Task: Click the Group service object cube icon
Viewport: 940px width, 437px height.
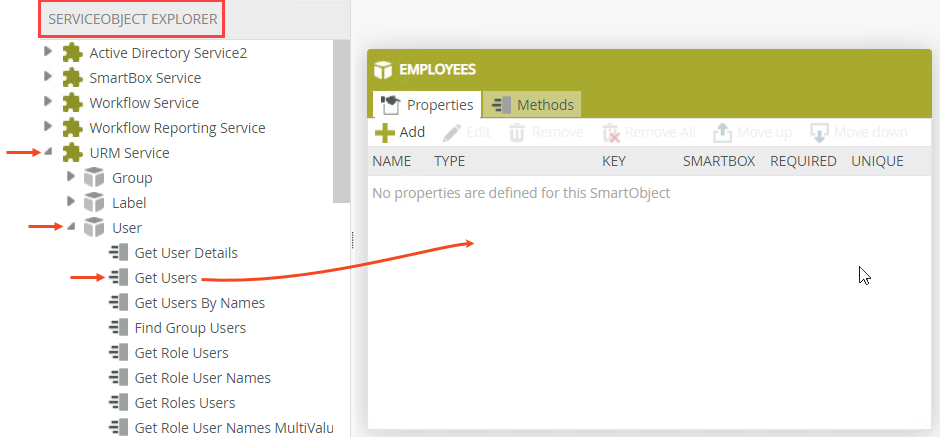Action: 94,178
